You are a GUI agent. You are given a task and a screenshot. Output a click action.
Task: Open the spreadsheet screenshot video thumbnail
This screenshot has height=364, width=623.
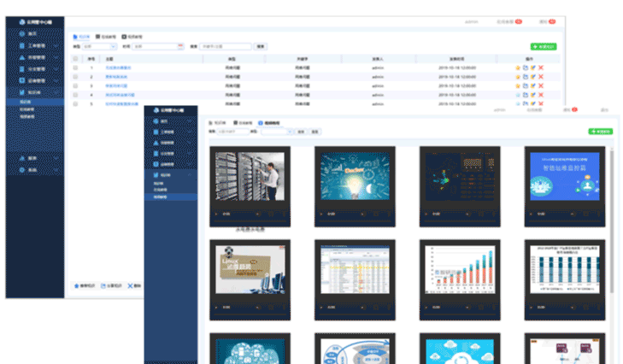[x=355, y=269]
